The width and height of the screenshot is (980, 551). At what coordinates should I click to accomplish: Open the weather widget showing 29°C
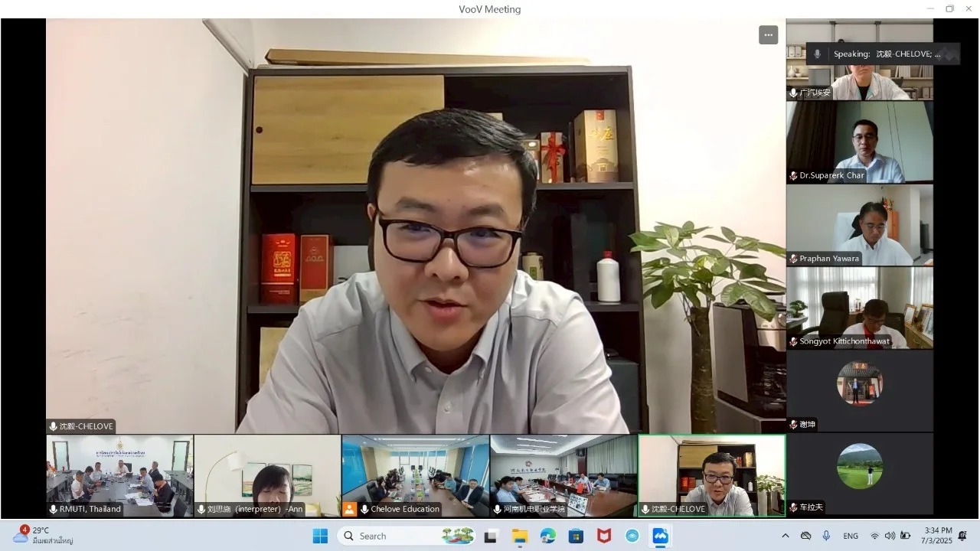(x=42, y=535)
